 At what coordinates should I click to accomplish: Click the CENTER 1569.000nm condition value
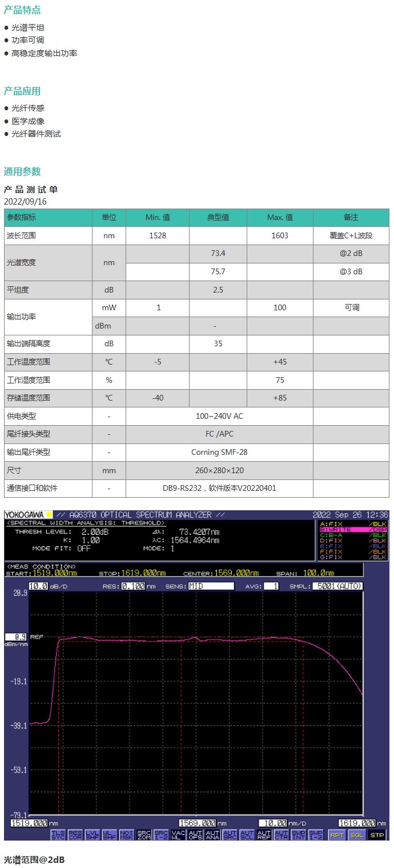[x=236, y=573]
